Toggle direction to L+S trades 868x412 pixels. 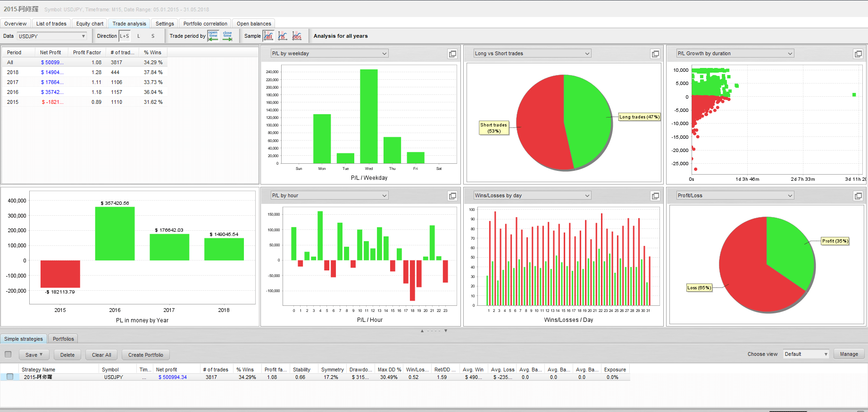(125, 36)
